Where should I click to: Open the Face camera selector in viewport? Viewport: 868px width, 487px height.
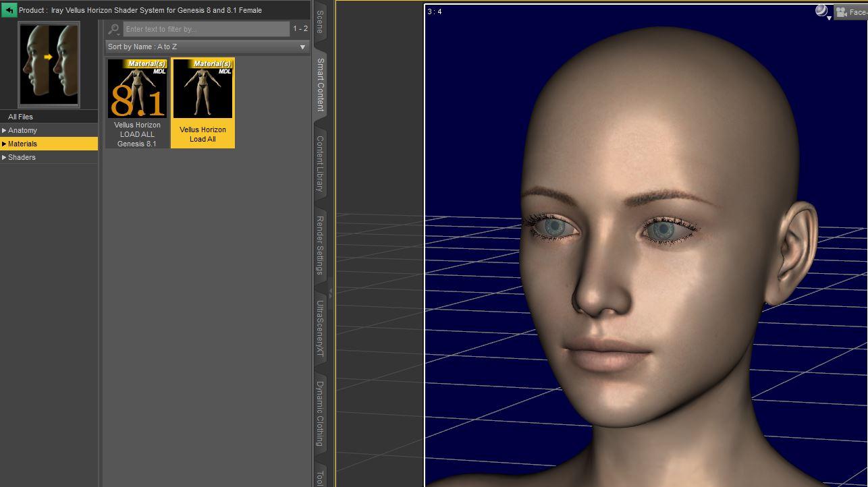click(x=850, y=12)
